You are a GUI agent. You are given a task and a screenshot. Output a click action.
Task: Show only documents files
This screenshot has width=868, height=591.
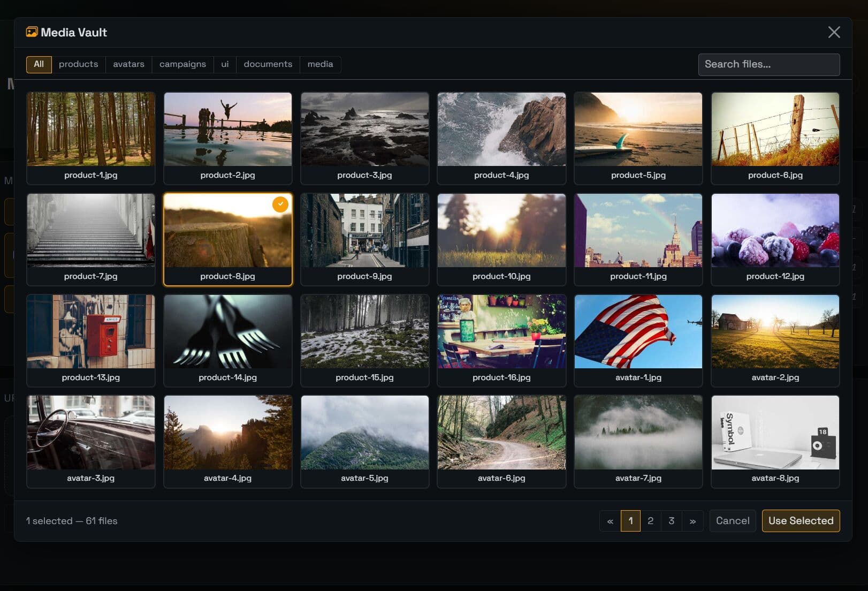click(268, 64)
